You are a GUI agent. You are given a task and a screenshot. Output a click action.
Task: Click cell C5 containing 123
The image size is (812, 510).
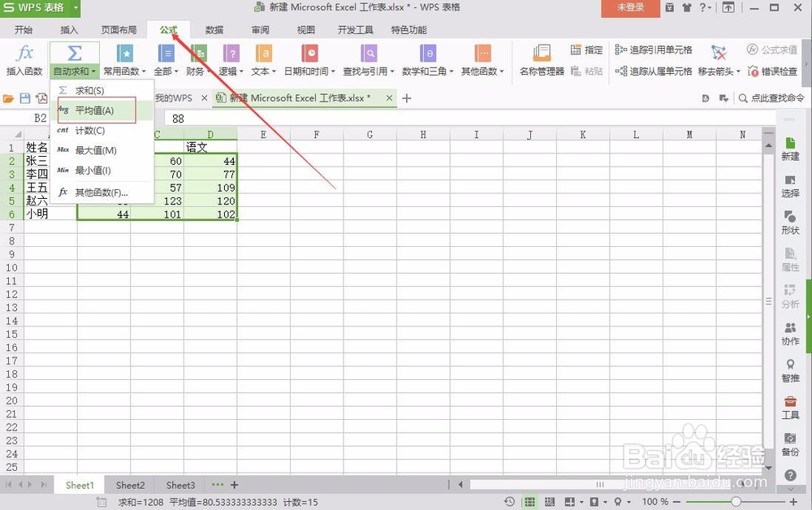[x=157, y=201]
